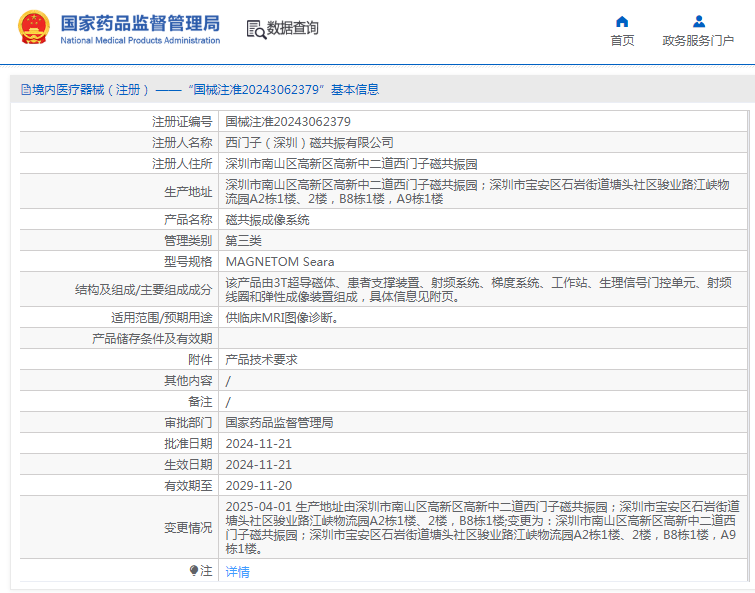The height and width of the screenshot is (593, 755).
Task: Select model MAGNETOM Seara
Action: pyautogui.click(x=280, y=262)
